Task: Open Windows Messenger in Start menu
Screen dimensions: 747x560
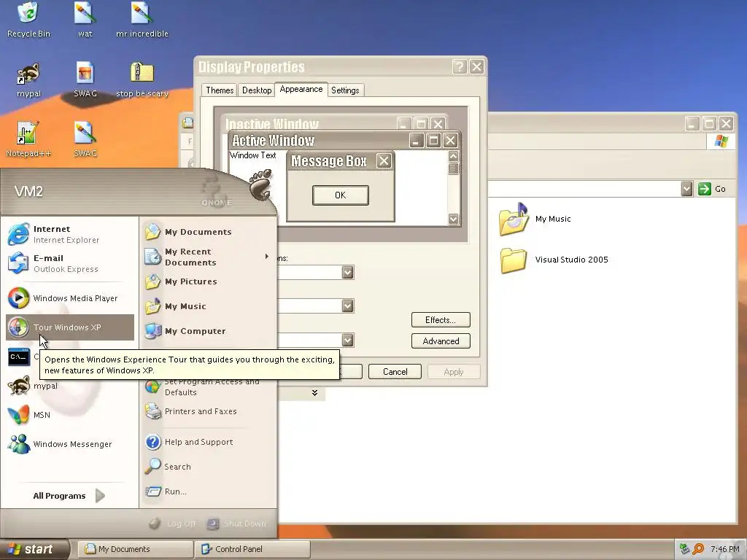Action: (x=69, y=444)
